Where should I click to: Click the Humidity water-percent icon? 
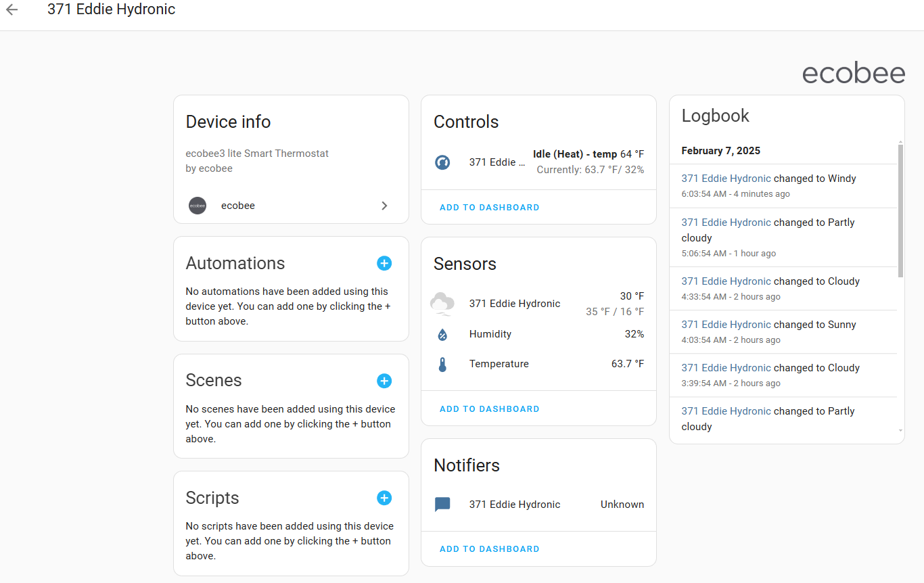[442, 334]
